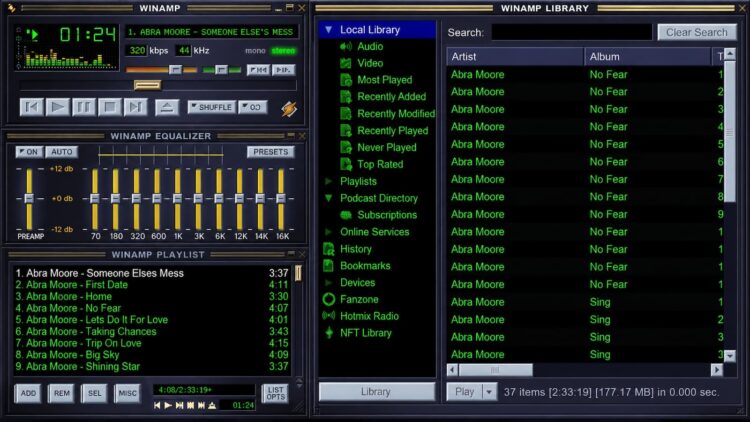Viewport: 750px width, 422px height.
Task: Select playlist track Lets Do It For Love
Action: 152,320
